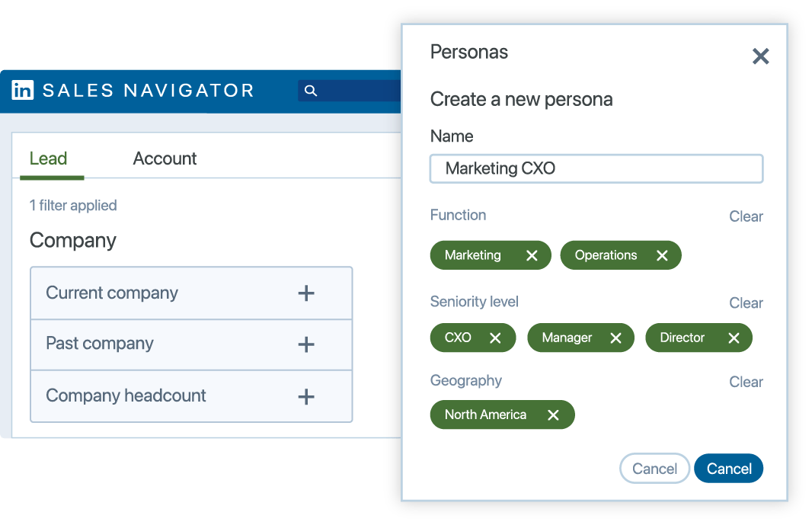This screenshot has height=525, width=812.
Task: Switch to the Lead tab
Action: click(49, 158)
